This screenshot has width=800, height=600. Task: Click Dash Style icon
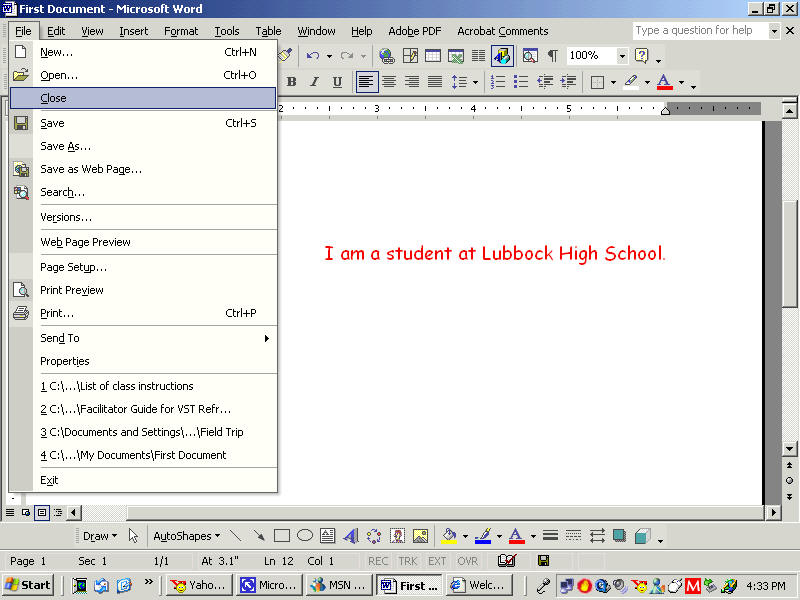pos(573,536)
